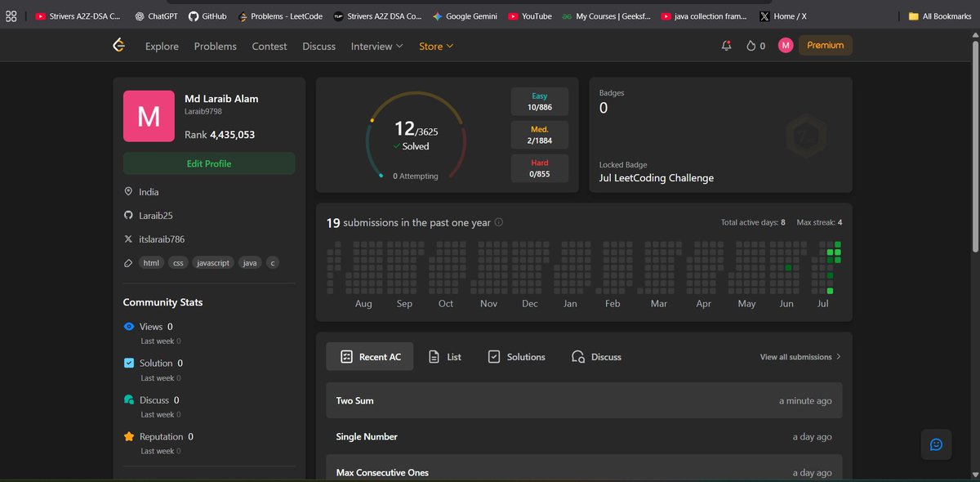Click the solved progress ring 12/3625

[x=416, y=136]
